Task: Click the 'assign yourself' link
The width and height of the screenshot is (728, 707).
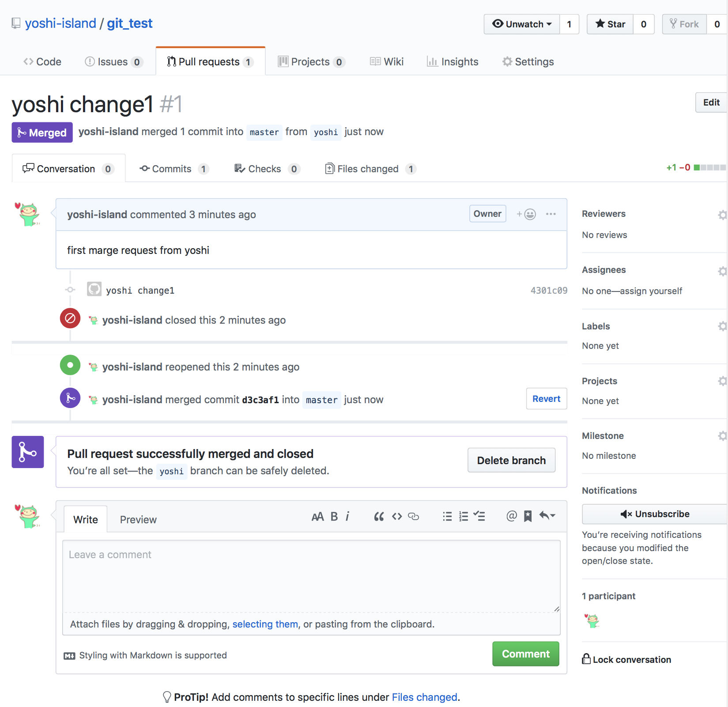Action: click(x=651, y=291)
